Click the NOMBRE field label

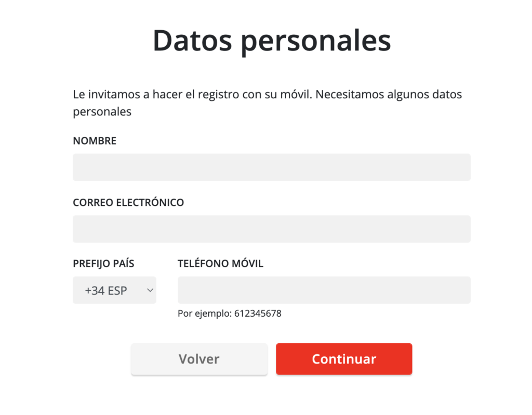95,141
